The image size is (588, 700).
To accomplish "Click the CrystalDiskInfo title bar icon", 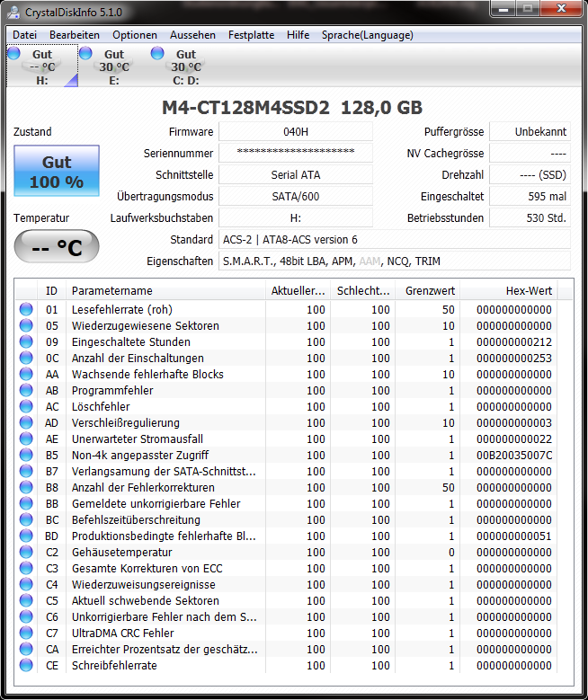I will click(x=13, y=12).
